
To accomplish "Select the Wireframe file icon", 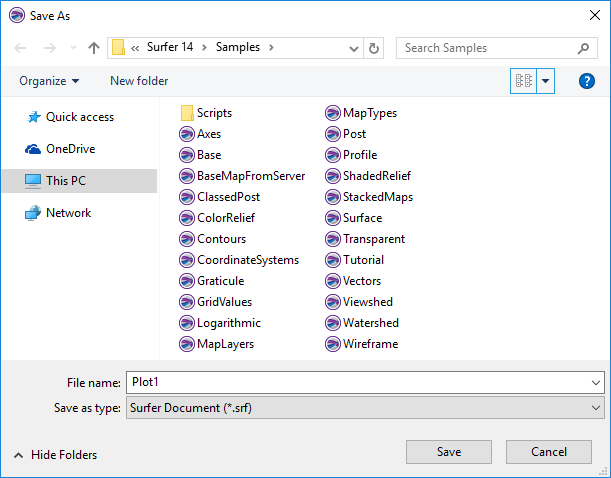I will 333,344.
